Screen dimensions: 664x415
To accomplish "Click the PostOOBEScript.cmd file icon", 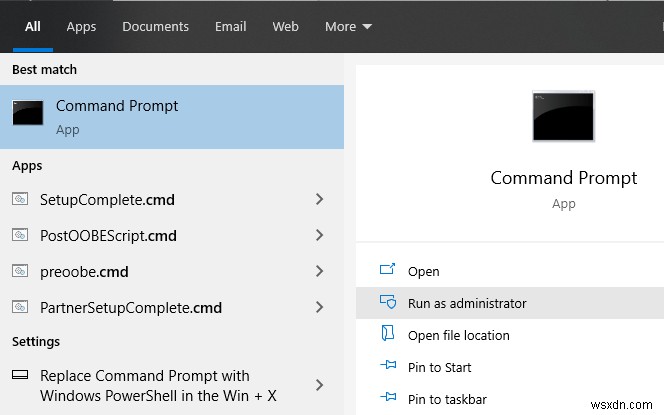I will [20, 235].
